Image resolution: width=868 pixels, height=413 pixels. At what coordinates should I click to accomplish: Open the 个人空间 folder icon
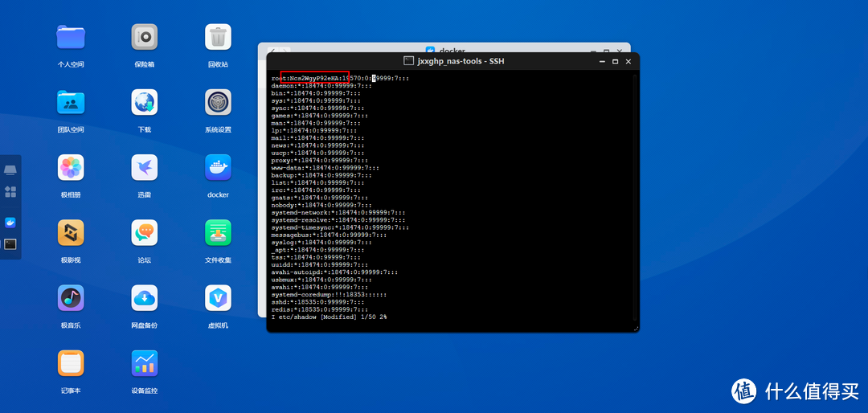pyautogui.click(x=71, y=37)
